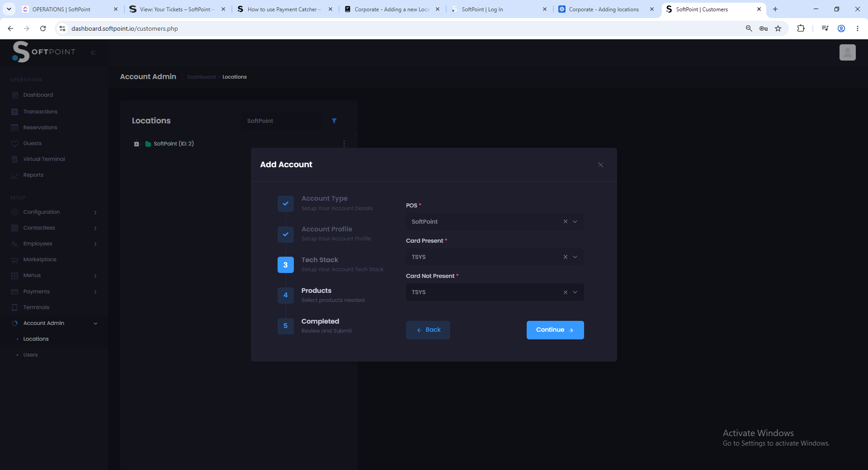Click the Continue button

(x=555, y=330)
